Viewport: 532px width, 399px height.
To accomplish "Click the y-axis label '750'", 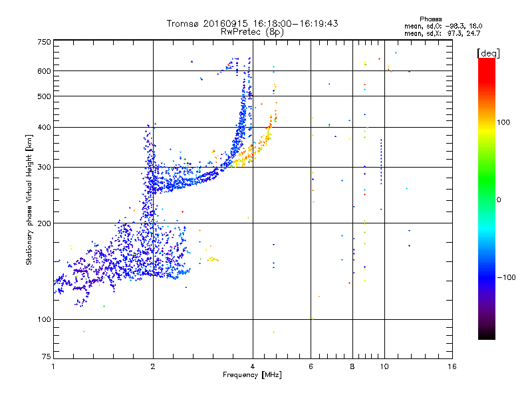I will click(44, 42).
